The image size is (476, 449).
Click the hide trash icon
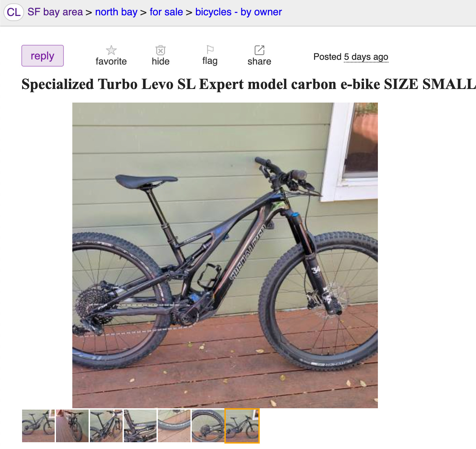pos(161,50)
